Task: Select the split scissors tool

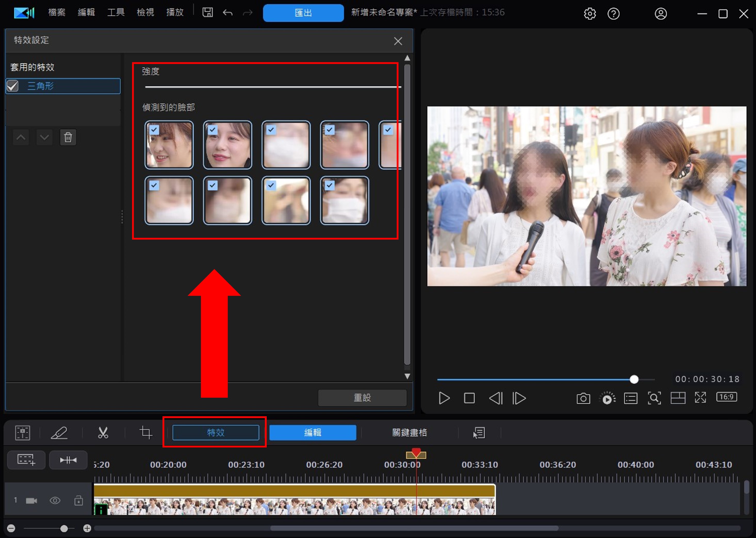Action: [x=103, y=433]
